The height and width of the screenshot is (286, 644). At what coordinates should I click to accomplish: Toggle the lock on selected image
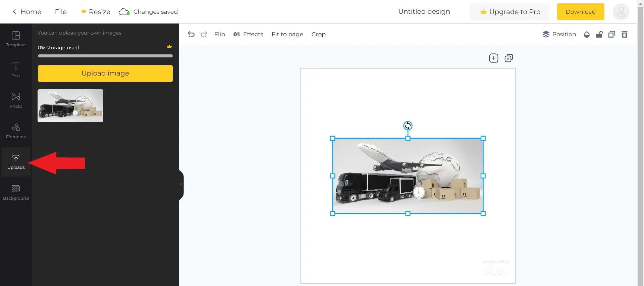(599, 34)
